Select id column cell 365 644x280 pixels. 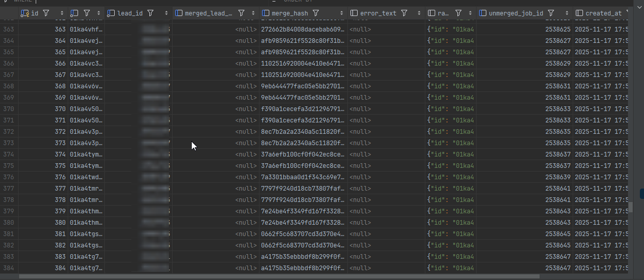coord(43,52)
